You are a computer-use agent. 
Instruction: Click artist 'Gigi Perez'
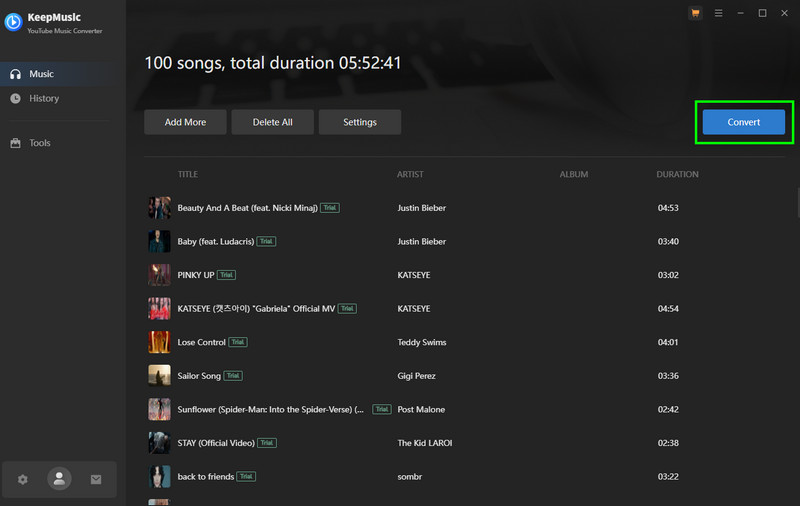416,376
